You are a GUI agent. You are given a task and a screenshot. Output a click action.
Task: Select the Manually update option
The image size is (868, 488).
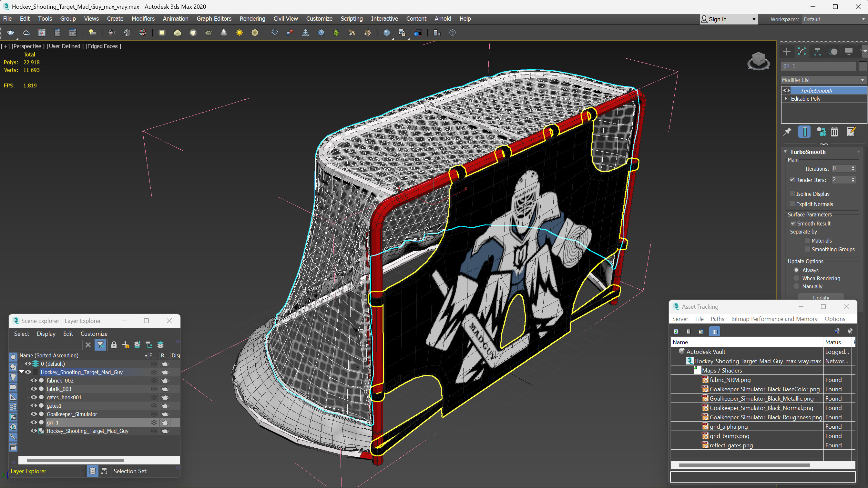pos(796,286)
